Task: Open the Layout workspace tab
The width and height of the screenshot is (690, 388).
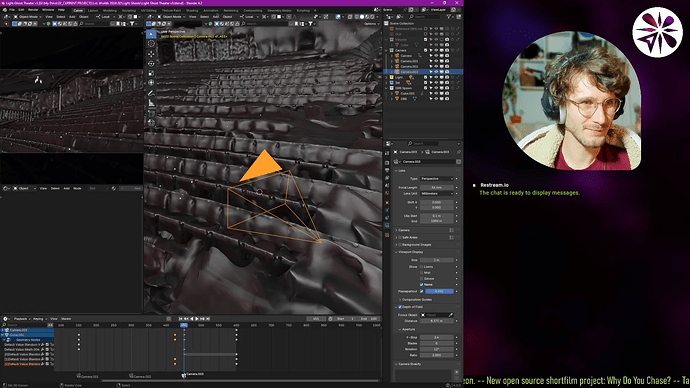Action: 93,10
